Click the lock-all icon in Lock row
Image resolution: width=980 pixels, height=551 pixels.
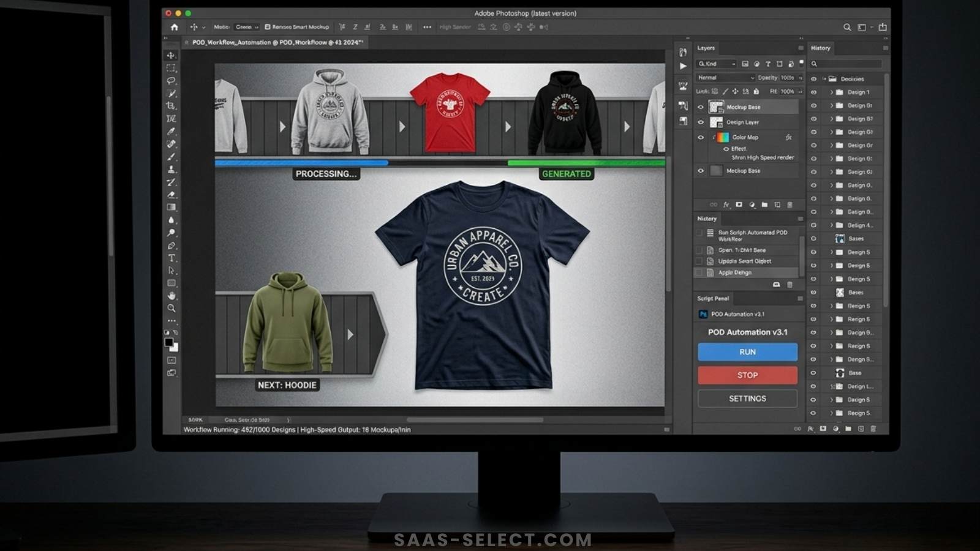coord(756,91)
